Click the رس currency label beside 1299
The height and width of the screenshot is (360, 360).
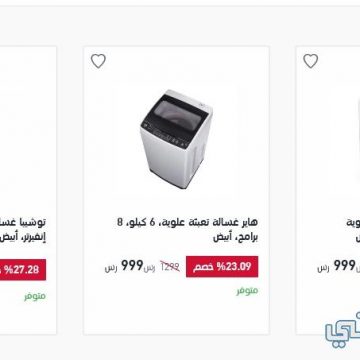(150, 268)
